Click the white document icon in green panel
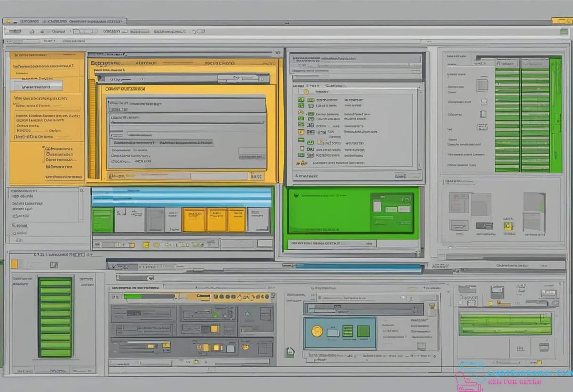This screenshot has width=573, height=392. [x=377, y=206]
